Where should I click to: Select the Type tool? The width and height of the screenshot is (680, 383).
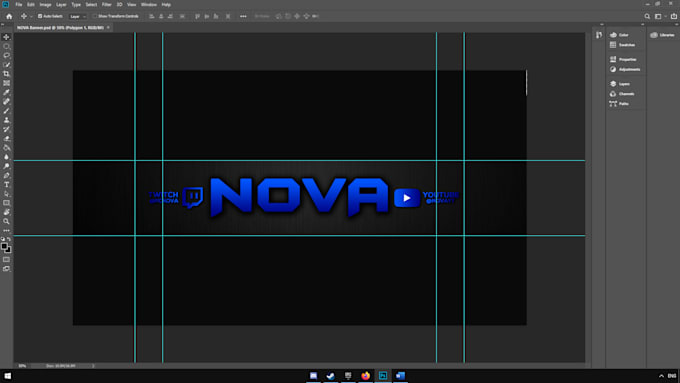point(6,185)
